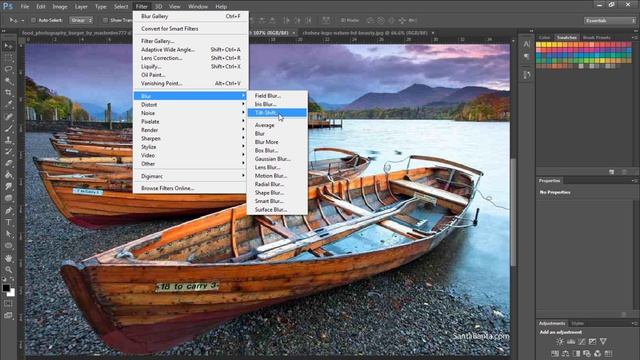Choose Motion Blur from the submenu

point(277,176)
